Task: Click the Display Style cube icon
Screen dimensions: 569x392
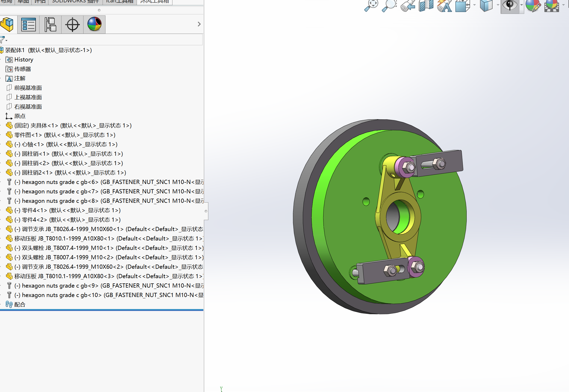Action: click(x=486, y=5)
